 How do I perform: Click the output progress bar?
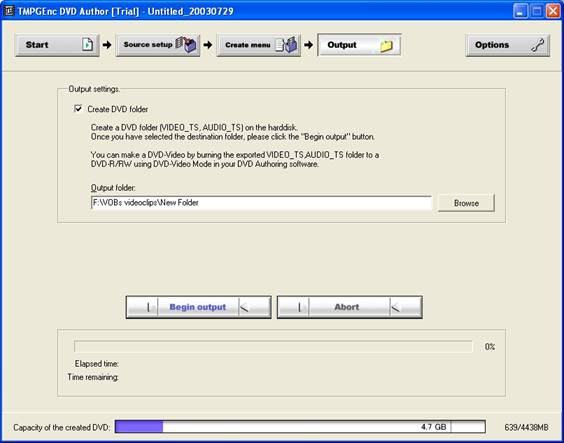[273, 347]
